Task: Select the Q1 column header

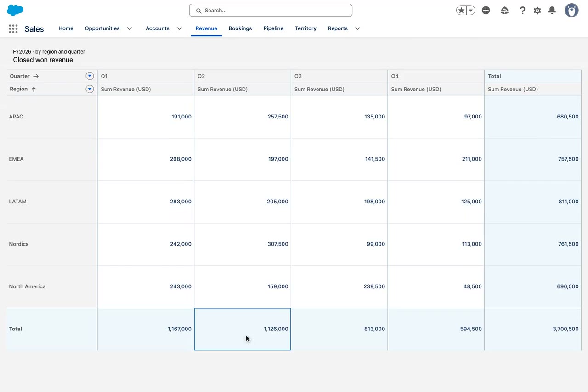Action: [146, 76]
